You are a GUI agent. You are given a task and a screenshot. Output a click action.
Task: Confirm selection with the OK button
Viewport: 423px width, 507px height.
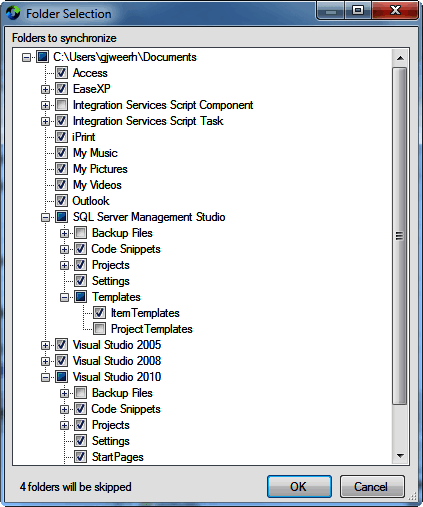(299, 486)
